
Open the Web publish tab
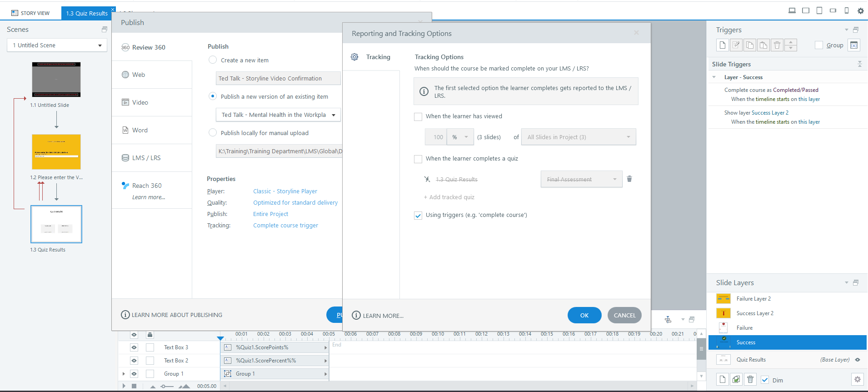point(152,75)
